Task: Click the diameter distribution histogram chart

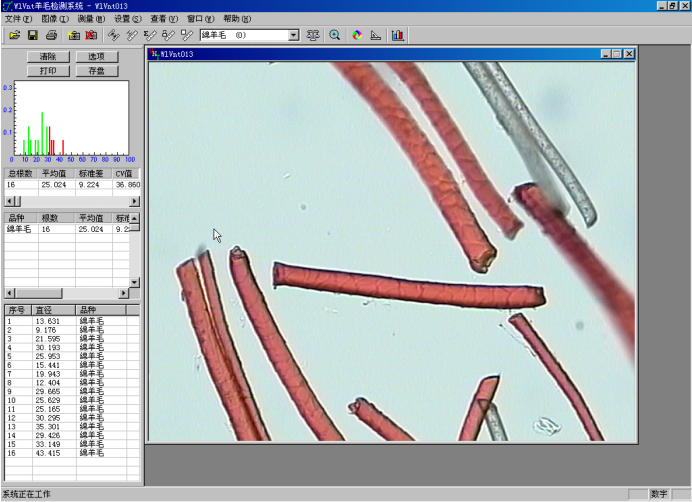Action: 71,118
